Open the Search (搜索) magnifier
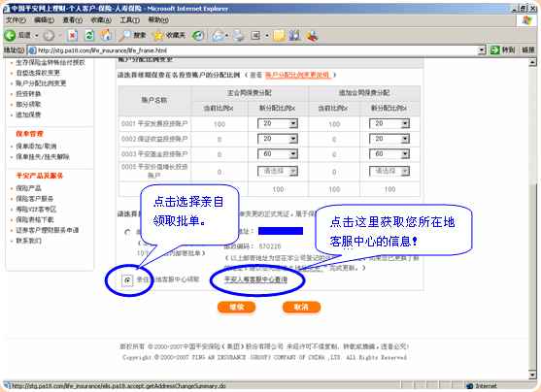 132,35
